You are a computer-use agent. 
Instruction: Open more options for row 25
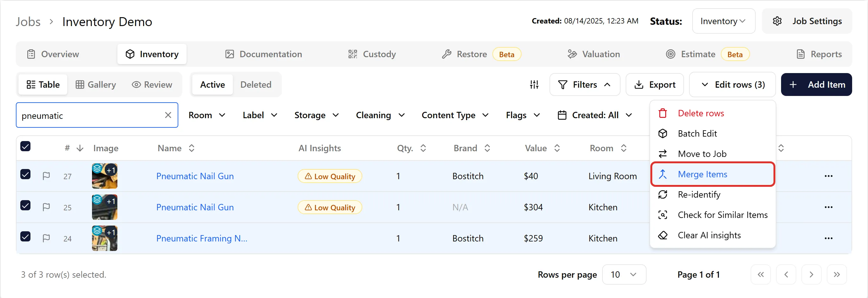click(x=828, y=207)
